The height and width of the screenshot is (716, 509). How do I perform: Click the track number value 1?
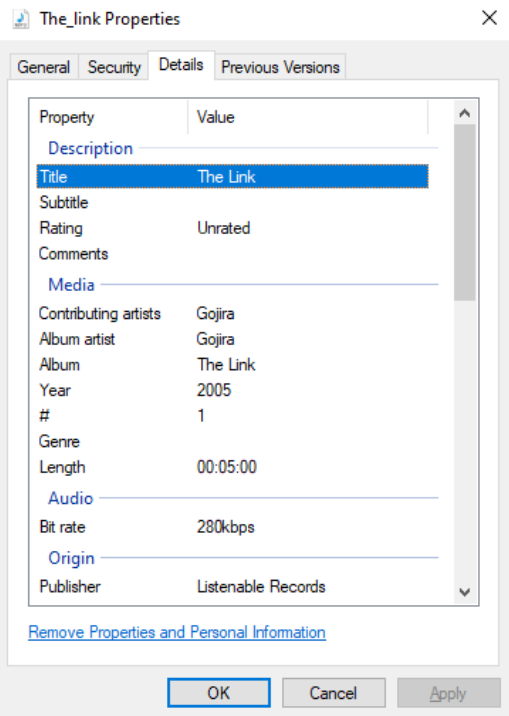(201, 416)
